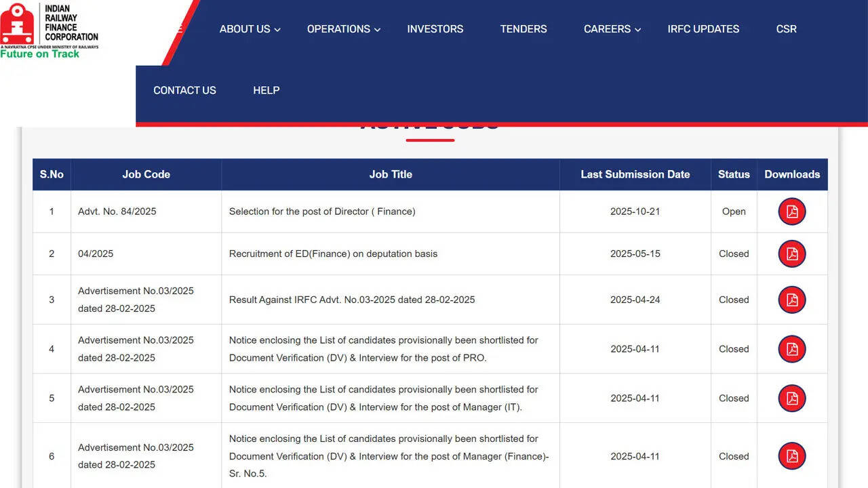Open the Manager (Finance) Sr. No.5 notice PDF
The height and width of the screenshot is (488, 868).
[791, 456]
